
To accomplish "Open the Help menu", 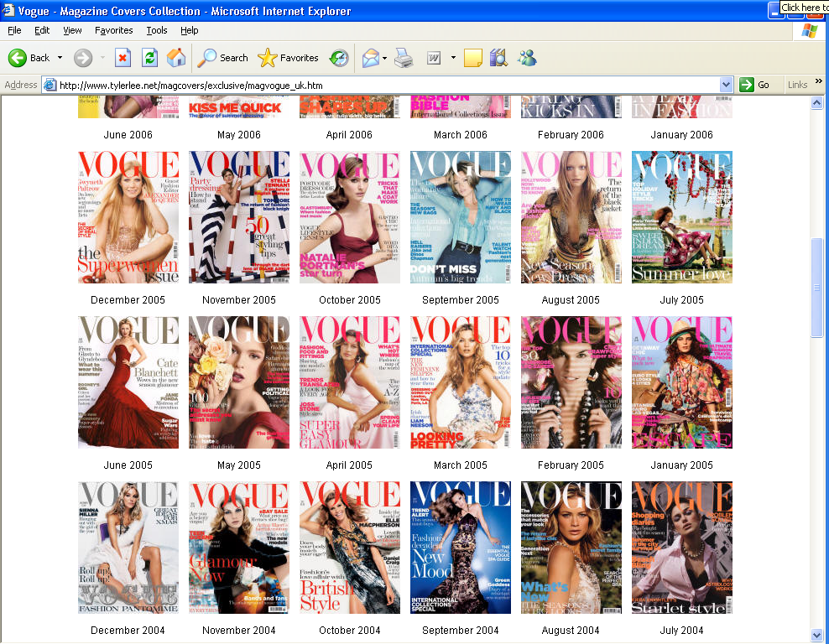I will point(190,31).
